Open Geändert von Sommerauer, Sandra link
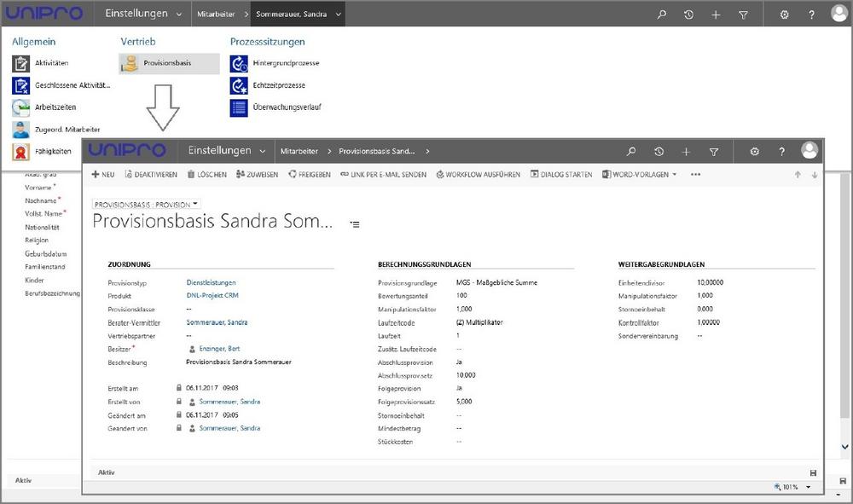 click(229, 428)
